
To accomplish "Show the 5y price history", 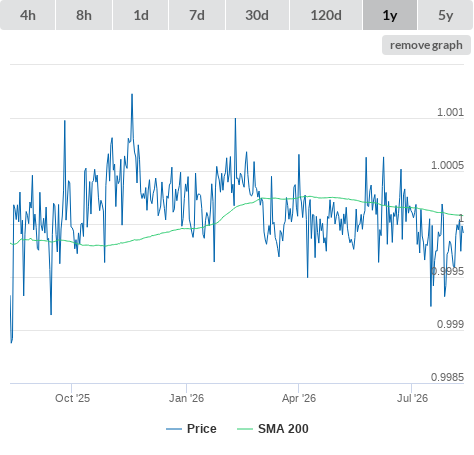I will pos(445,15).
